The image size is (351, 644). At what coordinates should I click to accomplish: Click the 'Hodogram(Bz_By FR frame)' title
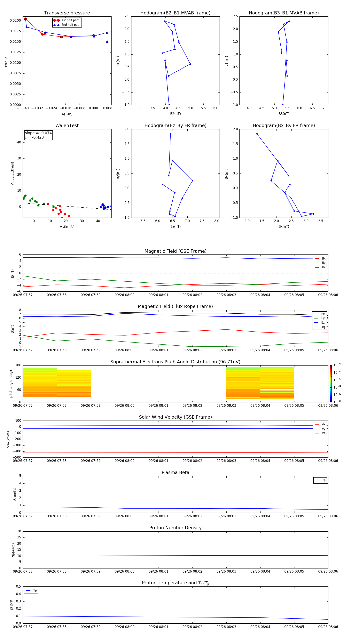point(175,125)
